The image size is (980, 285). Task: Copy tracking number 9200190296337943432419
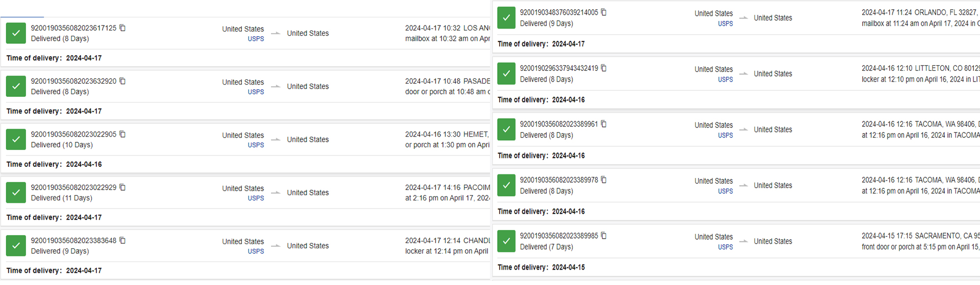coord(604,68)
